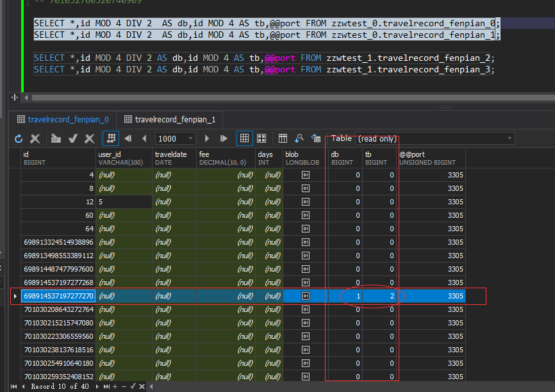Jump to first record in navigator

(x=14, y=387)
